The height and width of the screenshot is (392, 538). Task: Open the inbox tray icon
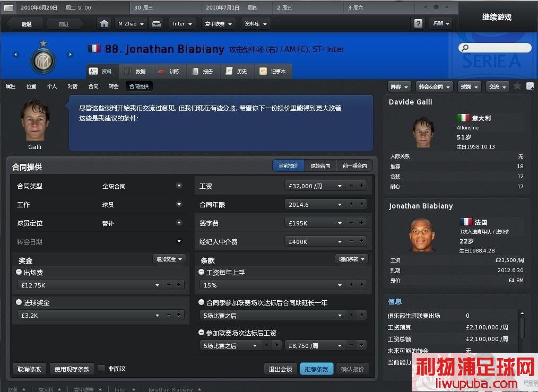pos(156,24)
